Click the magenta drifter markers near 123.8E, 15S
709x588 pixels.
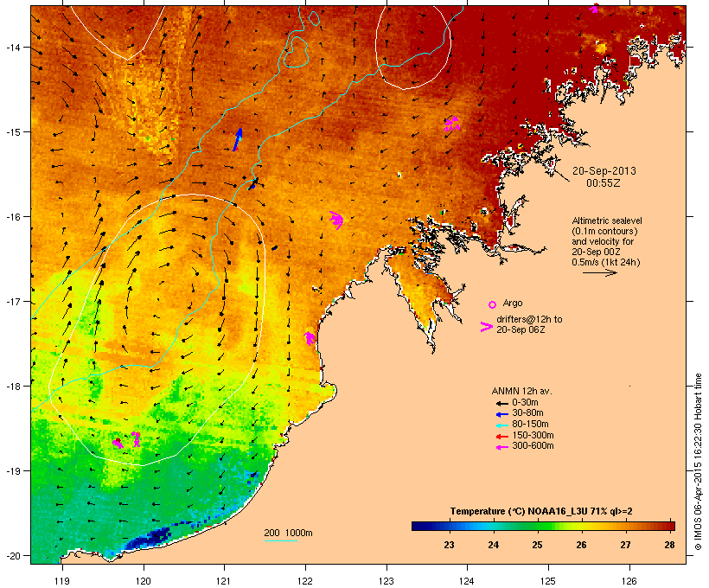[x=451, y=124]
